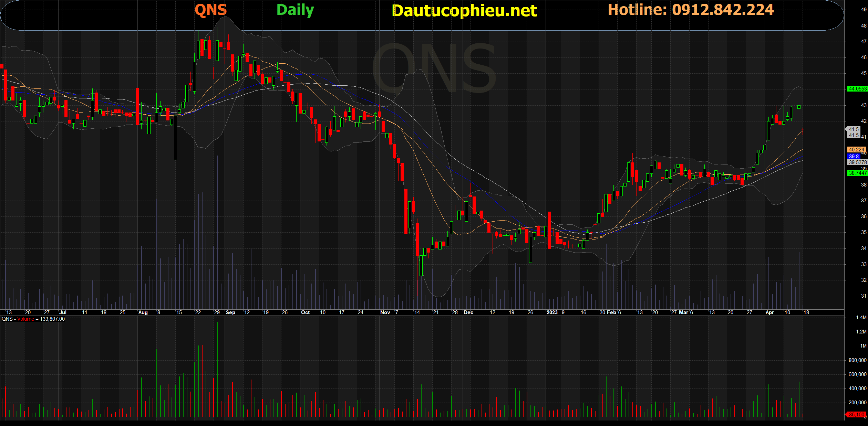868x426 pixels.
Task: Select the 2023 marker on date axis
Action: pyautogui.click(x=552, y=312)
